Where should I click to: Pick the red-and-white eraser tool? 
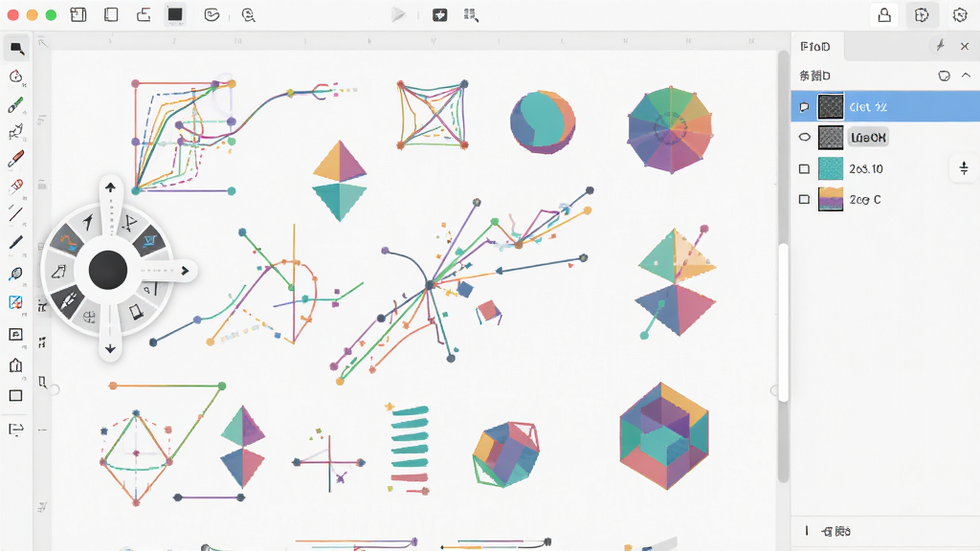(15, 187)
